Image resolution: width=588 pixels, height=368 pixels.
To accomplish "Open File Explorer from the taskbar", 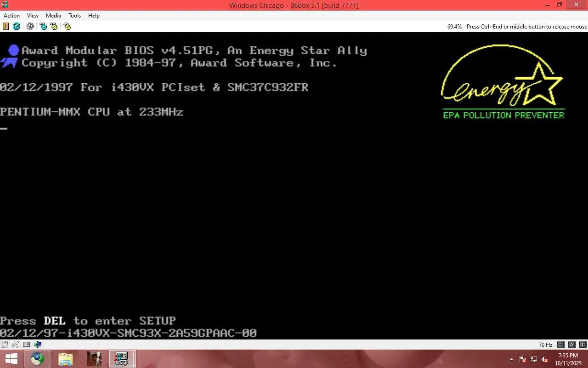I will 66,359.
